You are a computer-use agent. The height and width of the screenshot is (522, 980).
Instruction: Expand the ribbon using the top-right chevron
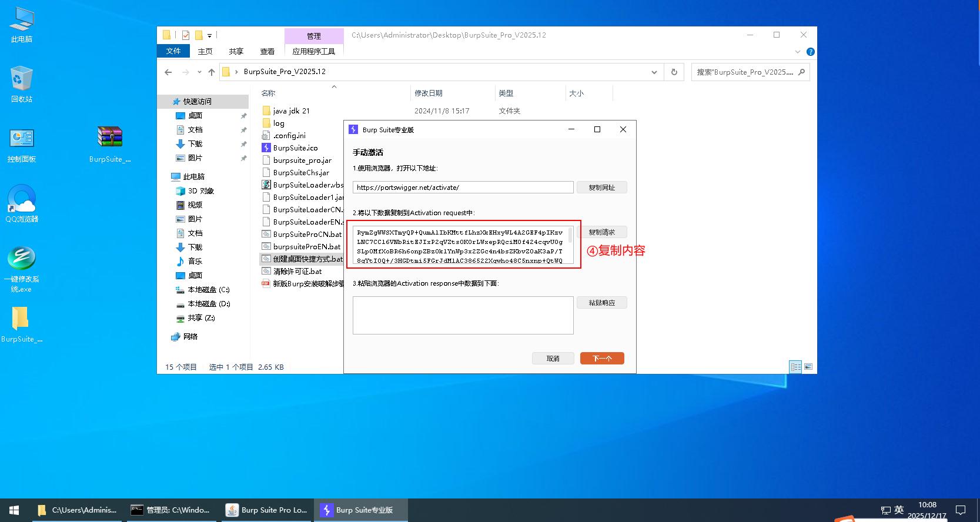click(798, 52)
